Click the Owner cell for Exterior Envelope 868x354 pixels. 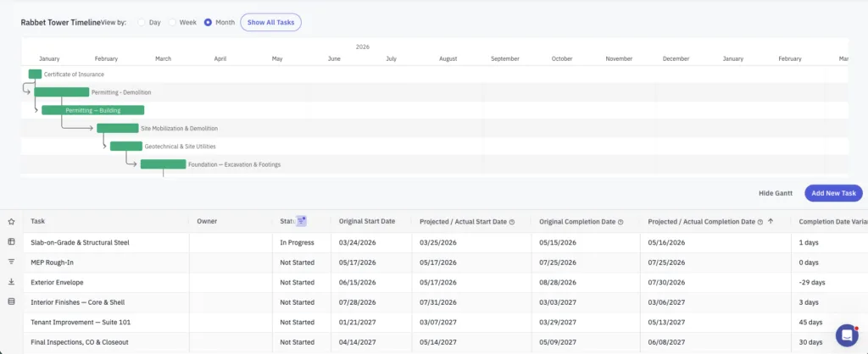pos(231,282)
